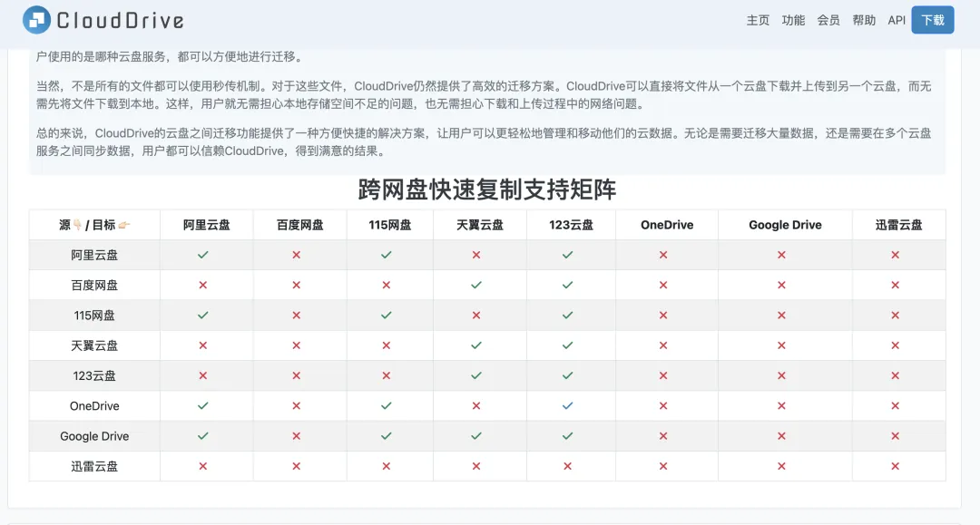This screenshot has width=980, height=525.
Task: Select the 115网盘 row label
Action: pos(94,316)
